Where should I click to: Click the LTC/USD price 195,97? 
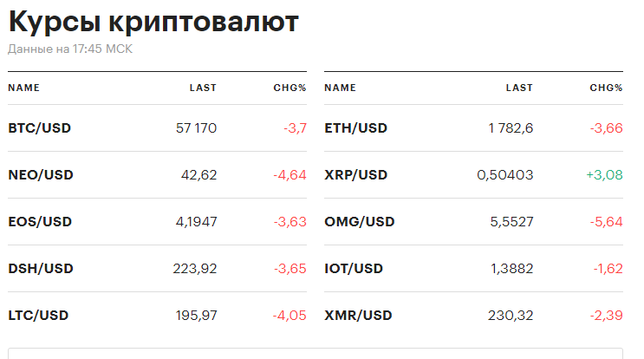click(195, 316)
